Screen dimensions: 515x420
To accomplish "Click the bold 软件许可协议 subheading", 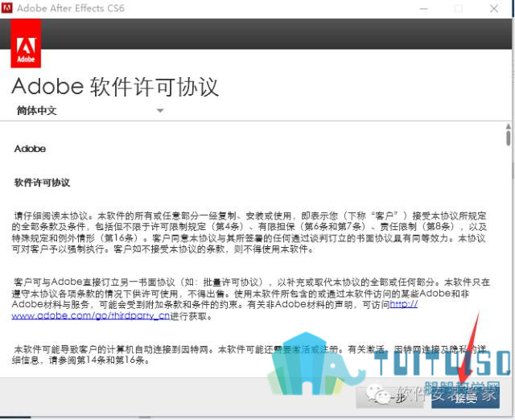I will click(42, 183).
